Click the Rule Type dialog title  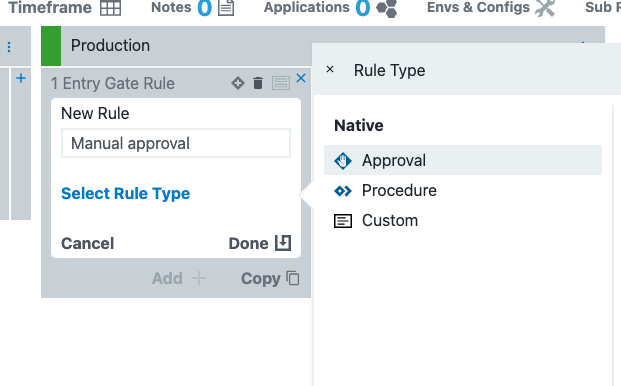click(x=389, y=70)
